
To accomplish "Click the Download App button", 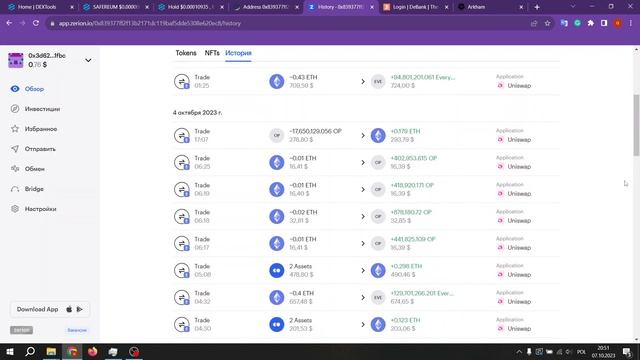I will tap(50, 309).
